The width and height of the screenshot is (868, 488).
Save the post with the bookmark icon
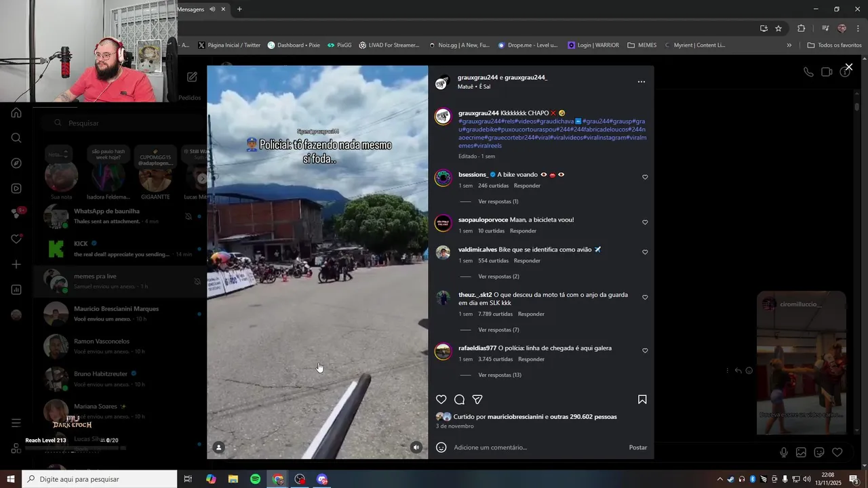point(642,400)
